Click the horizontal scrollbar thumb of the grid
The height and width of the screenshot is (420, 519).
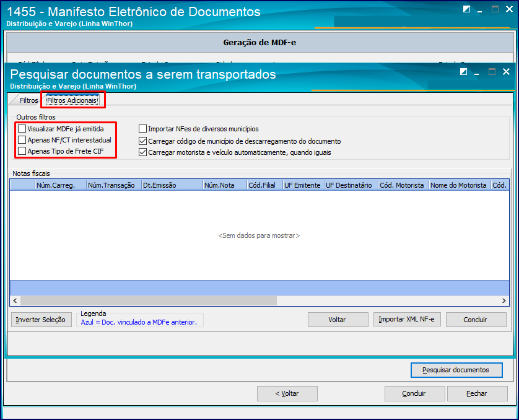coord(149,300)
